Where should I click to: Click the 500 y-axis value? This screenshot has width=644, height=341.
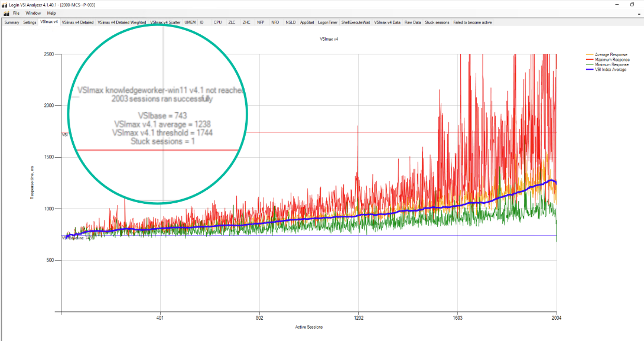click(50, 260)
